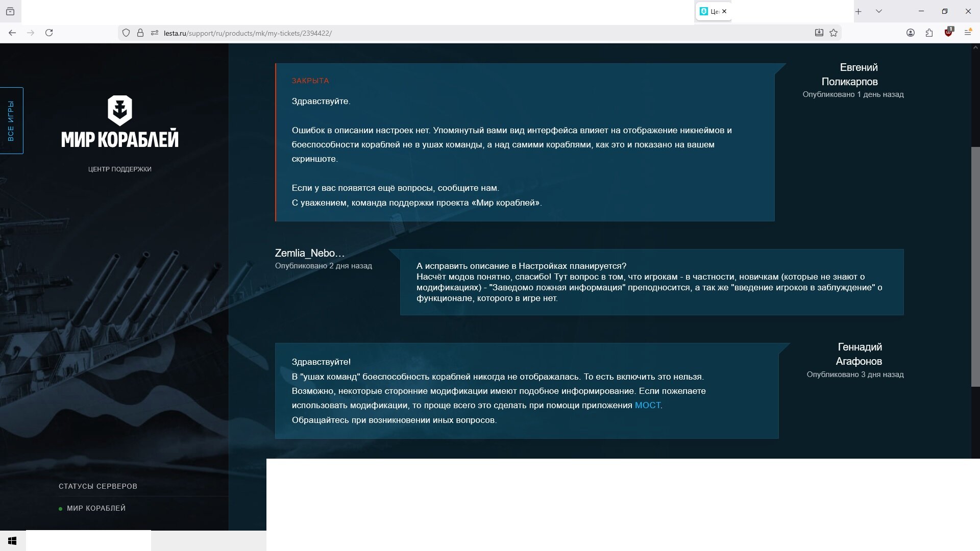Follow the МОСТ application link

(x=647, y=405)
